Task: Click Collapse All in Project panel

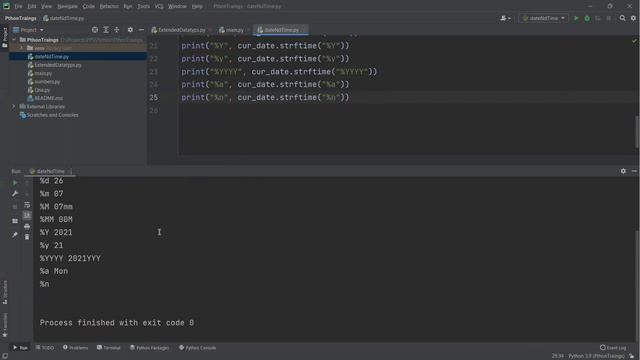Action: click(x=117, y=30)
